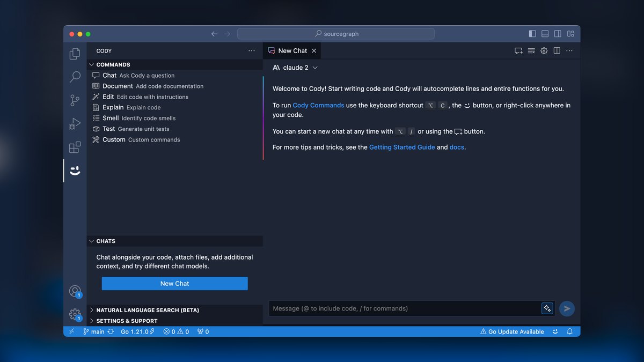The image size is (644, 362).
Task: Toggle enhanced context sparkle icon
Action: [x=547, y=308]
